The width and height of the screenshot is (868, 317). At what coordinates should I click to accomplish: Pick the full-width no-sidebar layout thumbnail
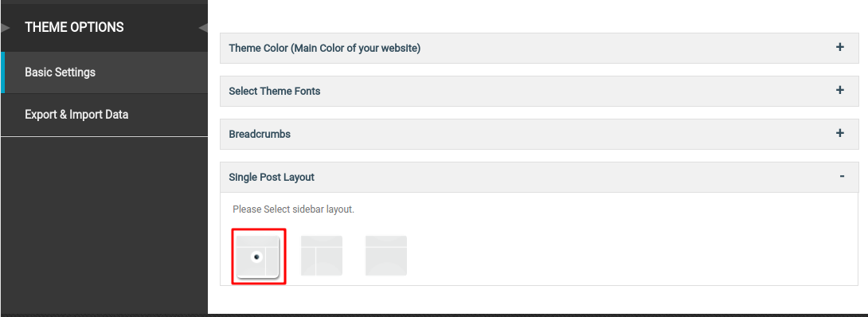click(386, 256)
